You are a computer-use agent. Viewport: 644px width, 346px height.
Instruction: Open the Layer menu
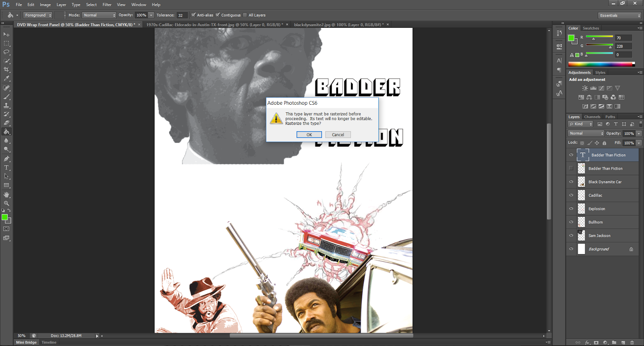(61, 5)
